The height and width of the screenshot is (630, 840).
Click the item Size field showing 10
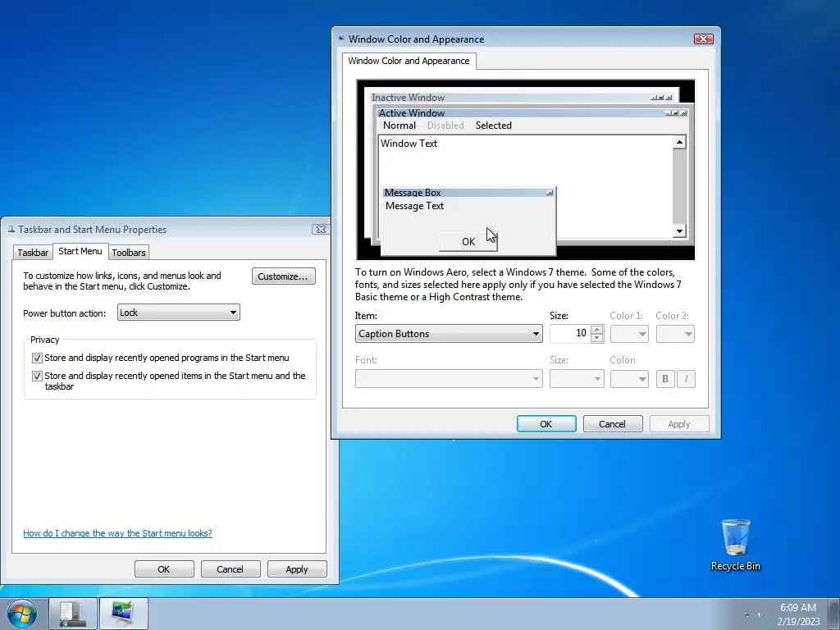[x=570, y=333]
